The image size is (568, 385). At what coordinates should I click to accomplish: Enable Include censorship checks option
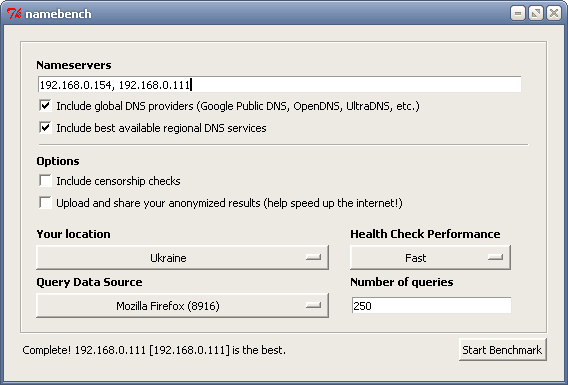coord(45,180)
